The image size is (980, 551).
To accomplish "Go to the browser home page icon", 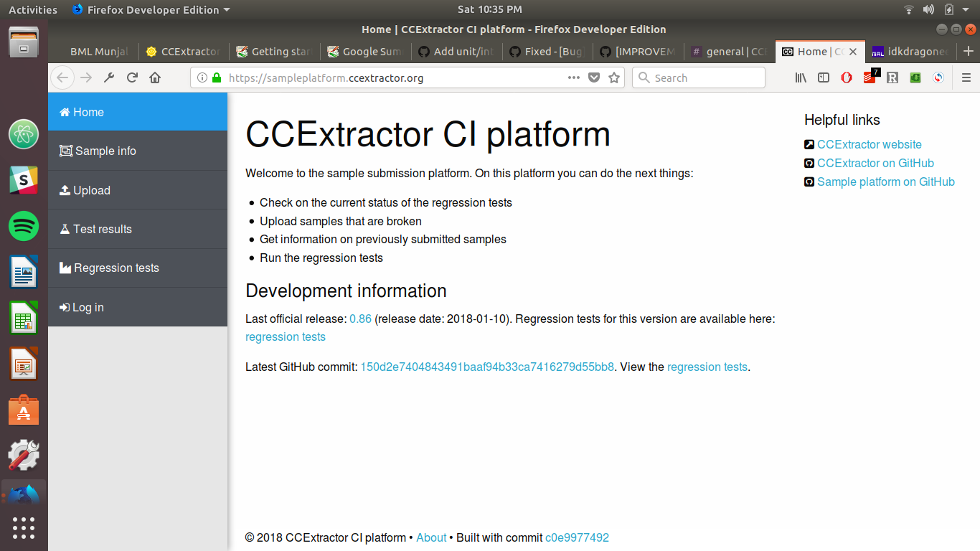I will 155,77.
